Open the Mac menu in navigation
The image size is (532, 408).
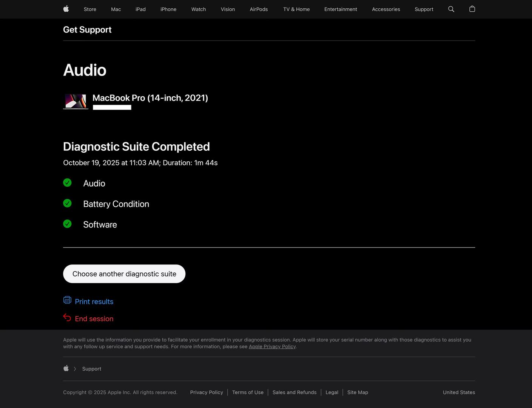coord(116,9)
